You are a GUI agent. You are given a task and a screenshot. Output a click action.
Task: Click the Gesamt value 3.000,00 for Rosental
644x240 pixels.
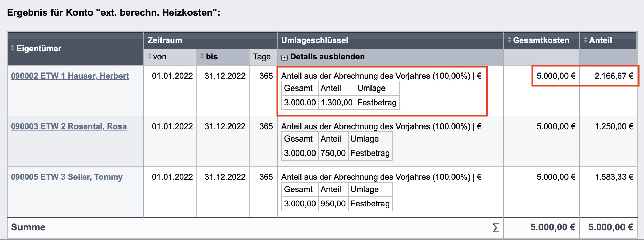click(x=299, y=153)
